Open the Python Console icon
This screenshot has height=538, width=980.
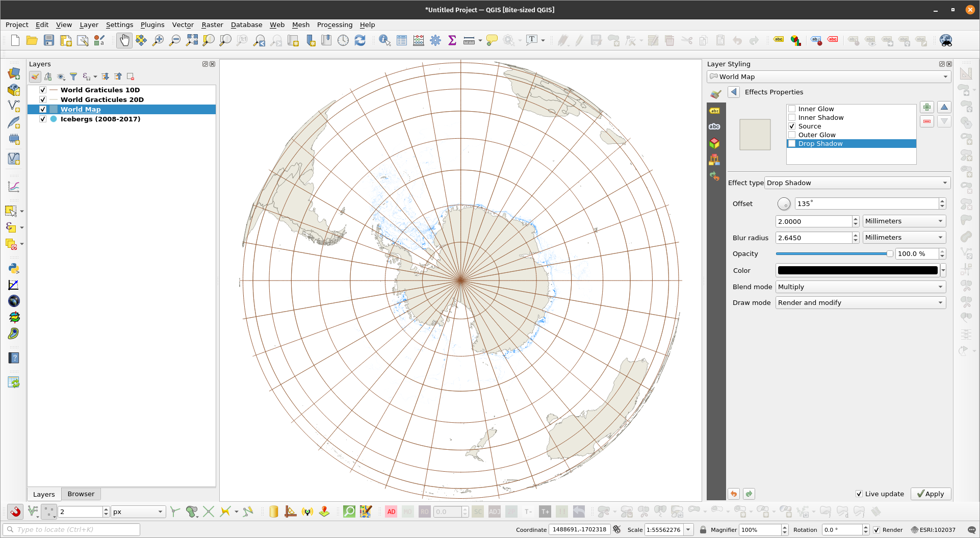click(14, 268)
